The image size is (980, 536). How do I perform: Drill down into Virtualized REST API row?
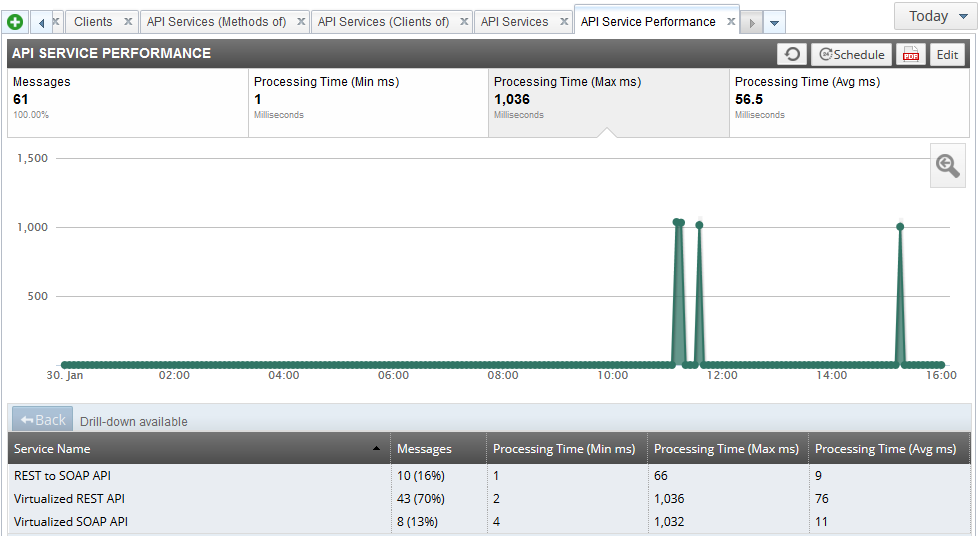[489, 499]
